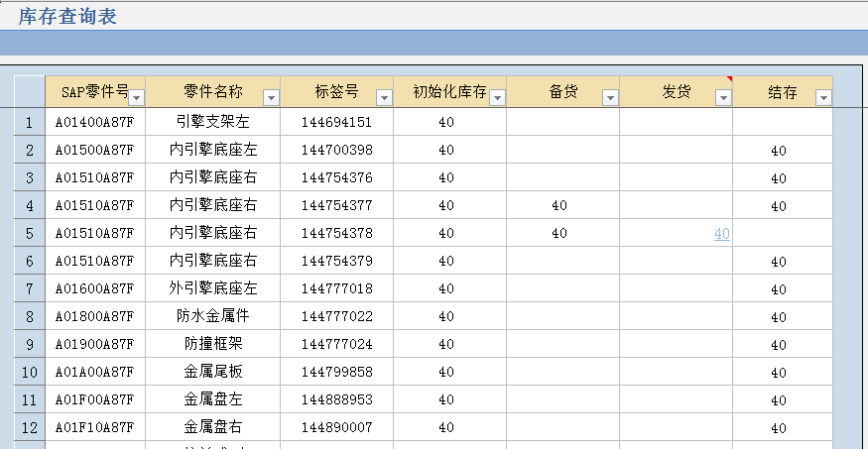The height and width of the screenshot is (449, 868).
Task: Click the 结存 header label
Action: click(783, 92)
